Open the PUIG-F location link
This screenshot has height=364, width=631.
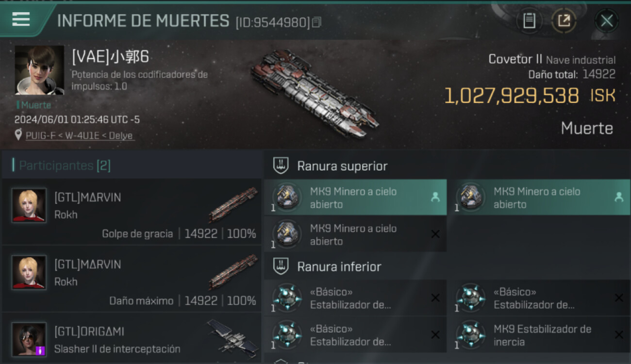pyautogui.click(x=79, y=136)
